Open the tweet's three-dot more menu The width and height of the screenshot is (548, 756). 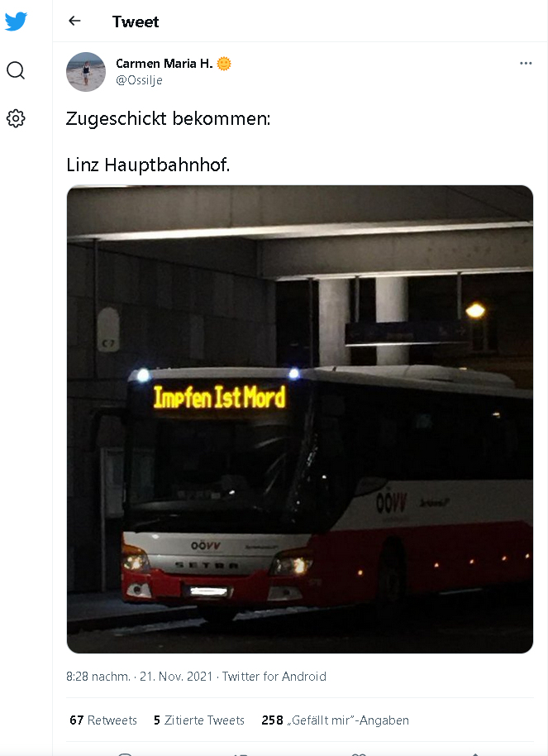tap(526, 63)
